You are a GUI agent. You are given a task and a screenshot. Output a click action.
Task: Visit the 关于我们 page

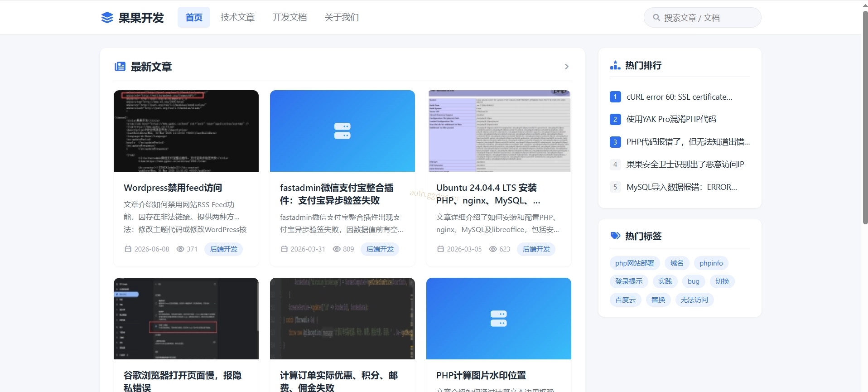point(342,17)
